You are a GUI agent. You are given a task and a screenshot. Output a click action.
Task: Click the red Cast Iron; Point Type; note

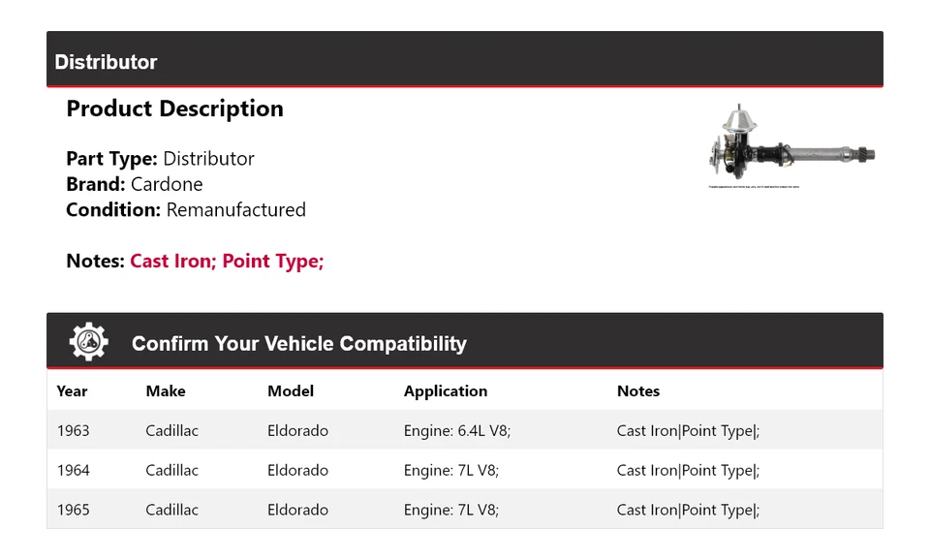[227, 261]
